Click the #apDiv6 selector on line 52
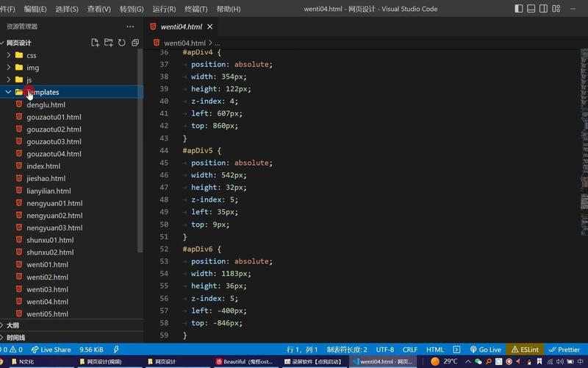The height and width of the screenshot is (368, 588). 198,249
